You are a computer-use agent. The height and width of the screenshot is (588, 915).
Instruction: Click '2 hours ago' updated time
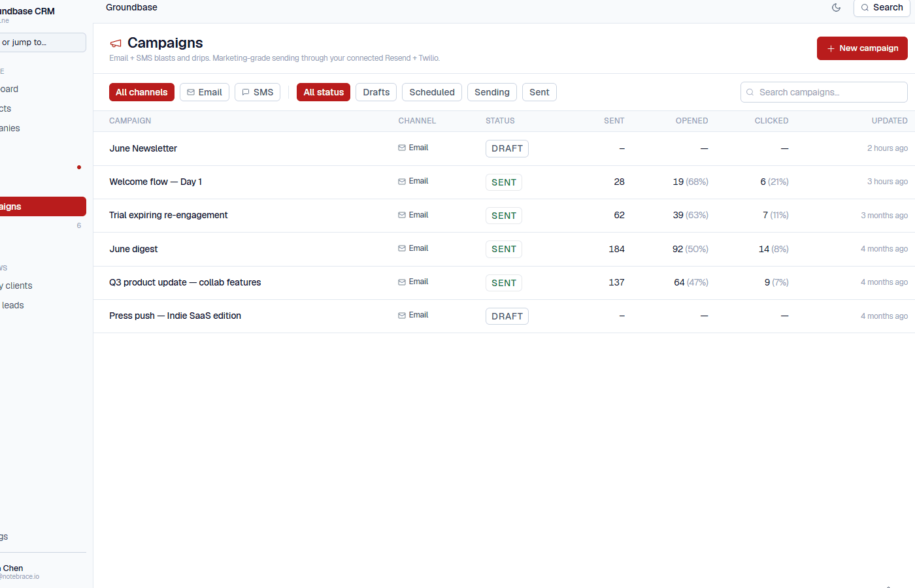[888, 148]
